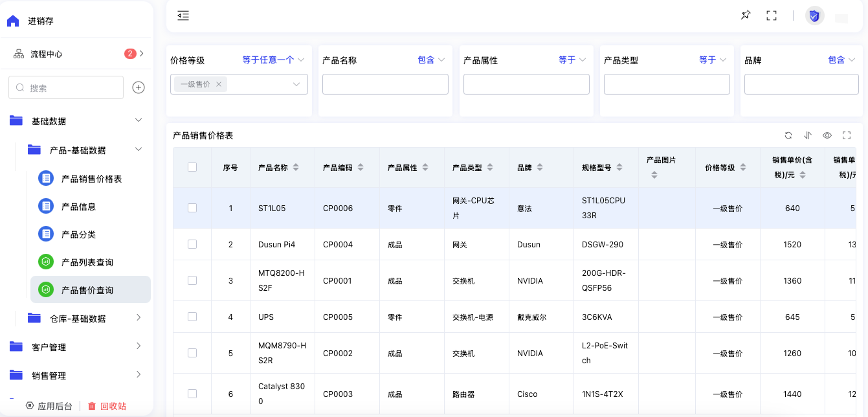Open 应用后台 link
Viewport: 868px width, 417px height.
pos(49,406)
